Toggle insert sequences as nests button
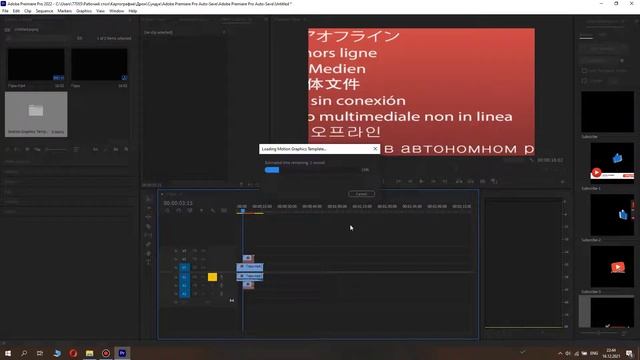 pos(167,211)
